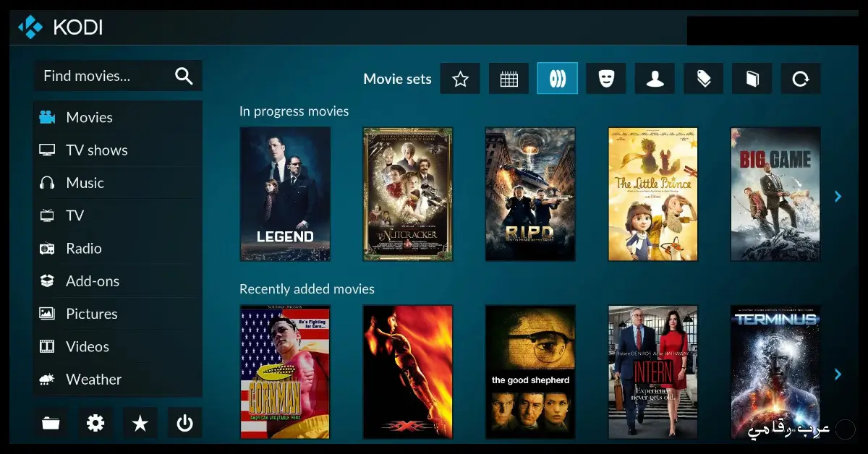
Task: Toggle favourites with the bottom star button
Action: [140, 423]
